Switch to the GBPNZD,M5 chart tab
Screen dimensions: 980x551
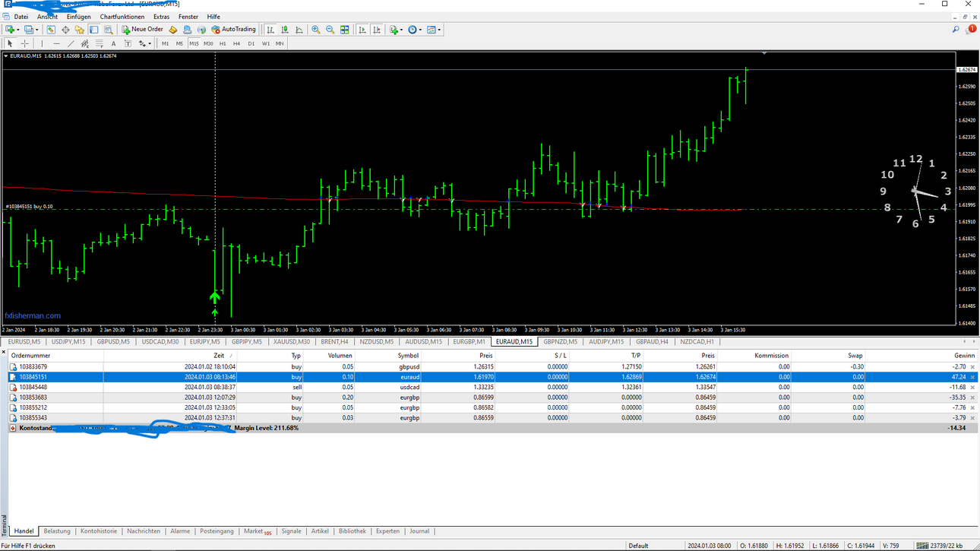[560, 342]
